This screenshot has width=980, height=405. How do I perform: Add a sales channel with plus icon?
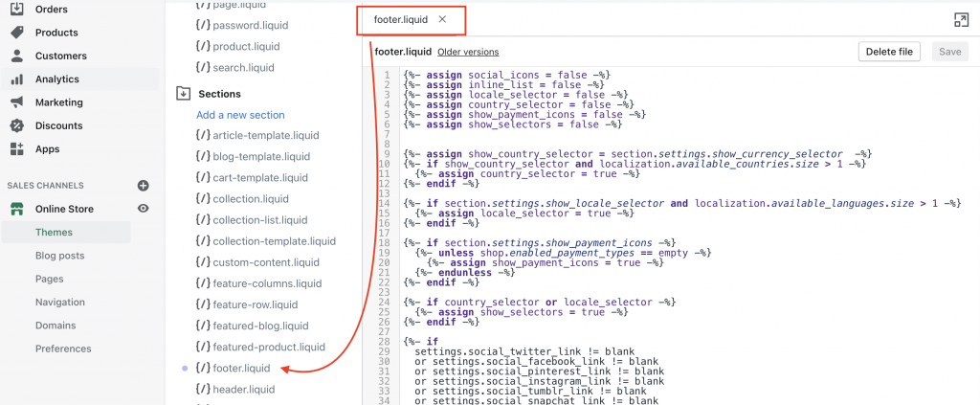point(144,186)
